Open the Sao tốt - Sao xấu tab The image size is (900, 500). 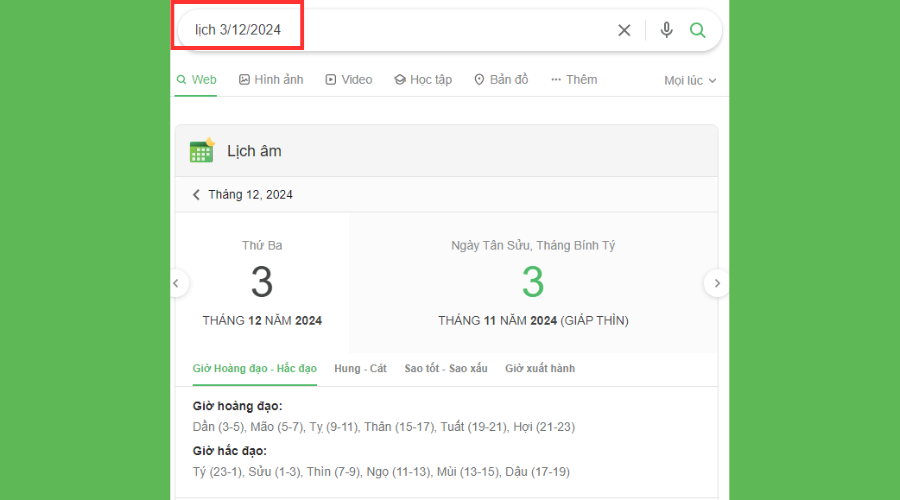446,369
